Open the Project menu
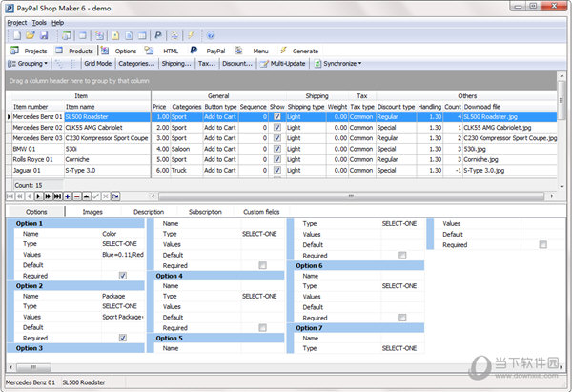The width and height of the screenshot is (572, 392). point(17,23)
